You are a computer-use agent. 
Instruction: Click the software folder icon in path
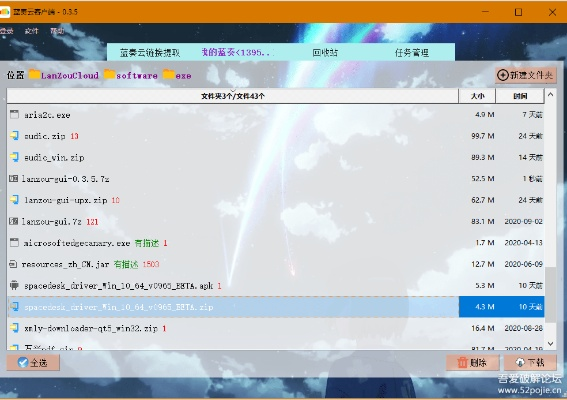[110, 74]
